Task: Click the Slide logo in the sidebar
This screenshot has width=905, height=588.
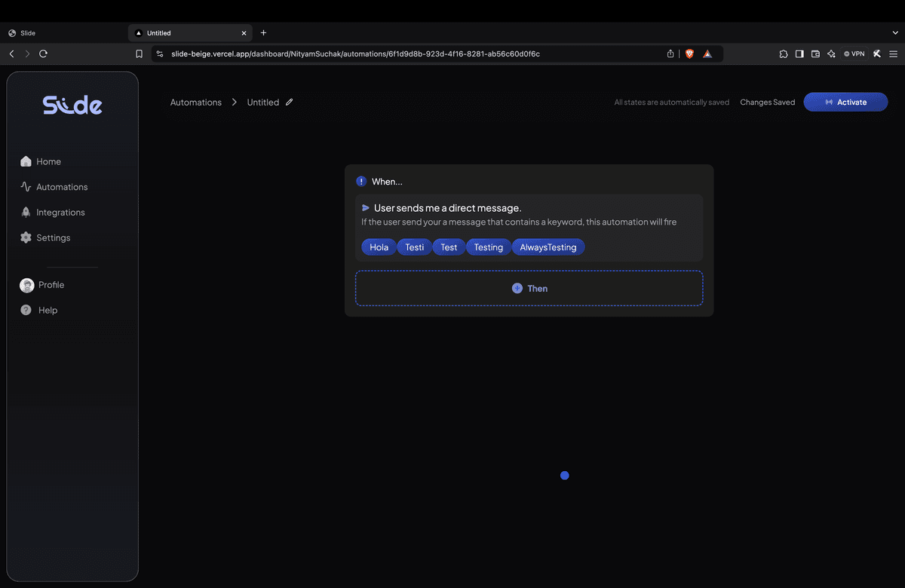Action: (x=72, y=104)
